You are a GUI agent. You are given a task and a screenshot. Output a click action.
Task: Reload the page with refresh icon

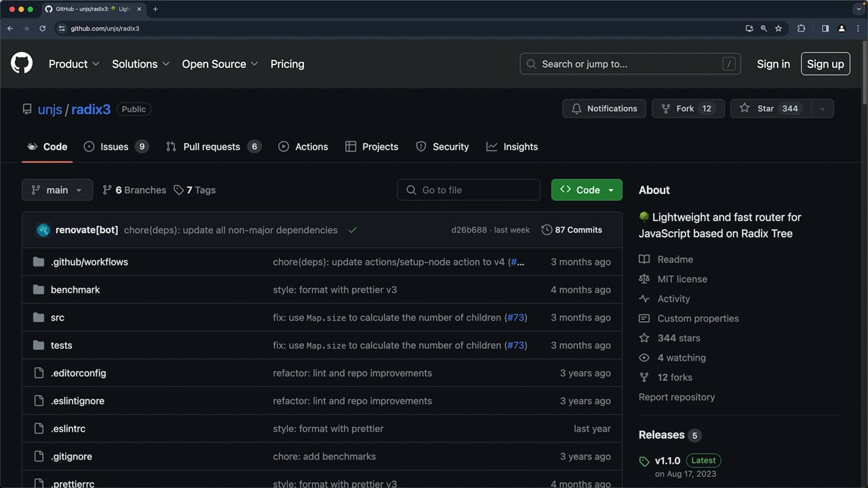click(x=42, y=28)
